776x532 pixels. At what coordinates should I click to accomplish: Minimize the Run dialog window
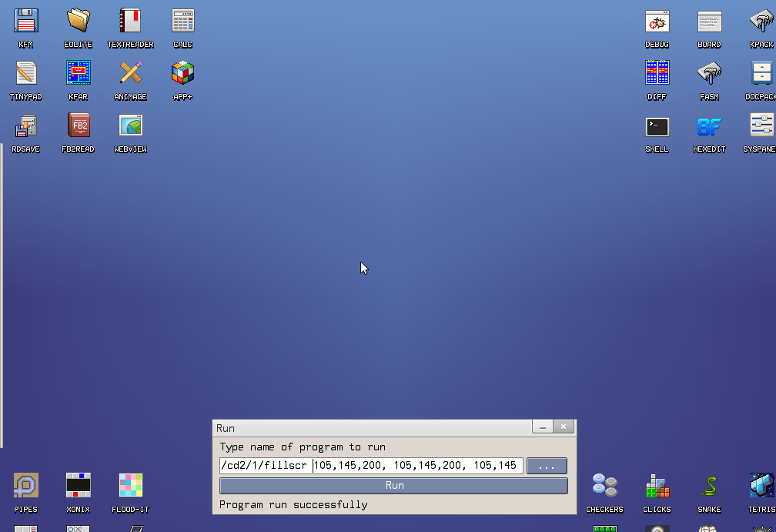click(x=542, y=427)
